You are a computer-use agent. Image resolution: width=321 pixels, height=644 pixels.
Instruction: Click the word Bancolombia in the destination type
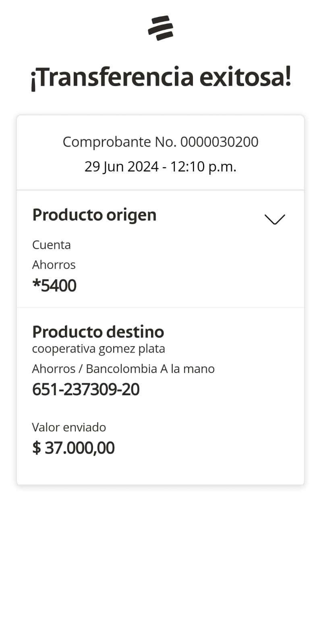point(121,369)
